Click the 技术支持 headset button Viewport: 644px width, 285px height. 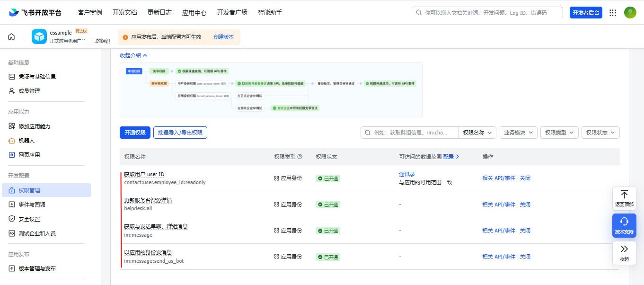coord(624,225)
